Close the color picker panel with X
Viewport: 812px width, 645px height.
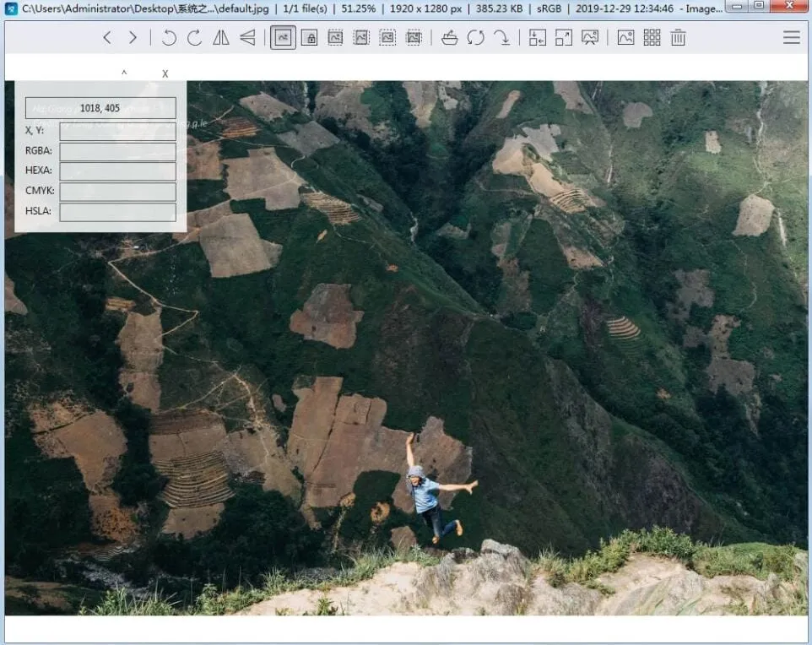pos(165,74)
